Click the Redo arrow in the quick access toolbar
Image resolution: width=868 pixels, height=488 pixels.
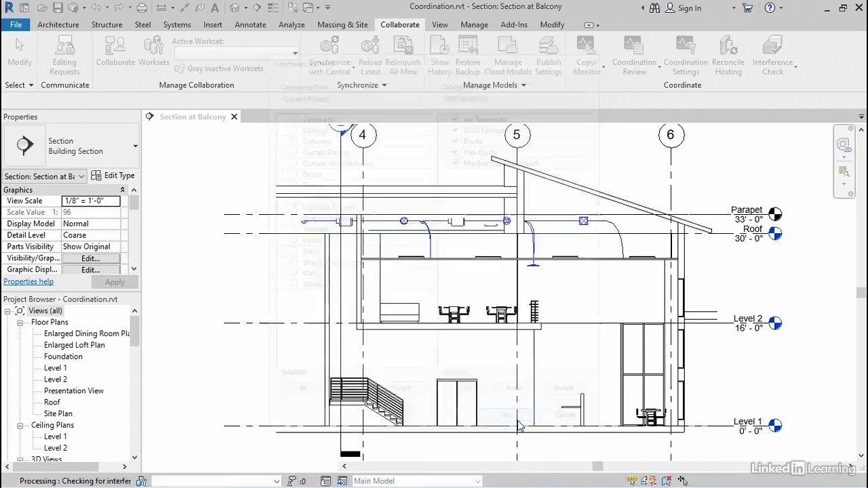coord(119,8)
